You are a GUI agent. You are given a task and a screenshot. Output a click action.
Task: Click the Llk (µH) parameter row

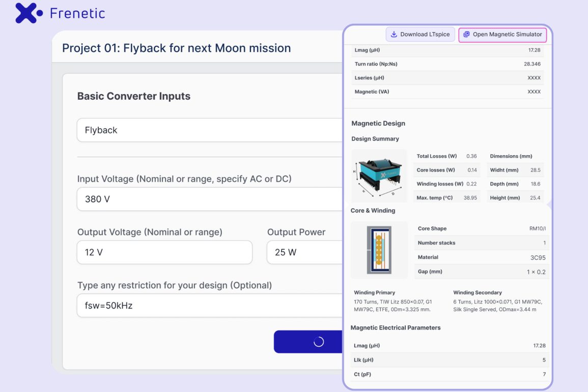(x=448, y=360)
